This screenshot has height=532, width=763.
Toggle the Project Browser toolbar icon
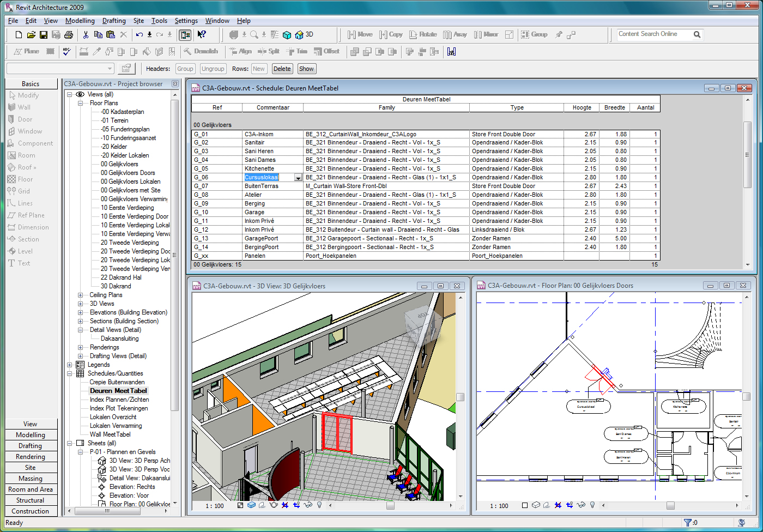pyautogui.click(x=185, y=35)
